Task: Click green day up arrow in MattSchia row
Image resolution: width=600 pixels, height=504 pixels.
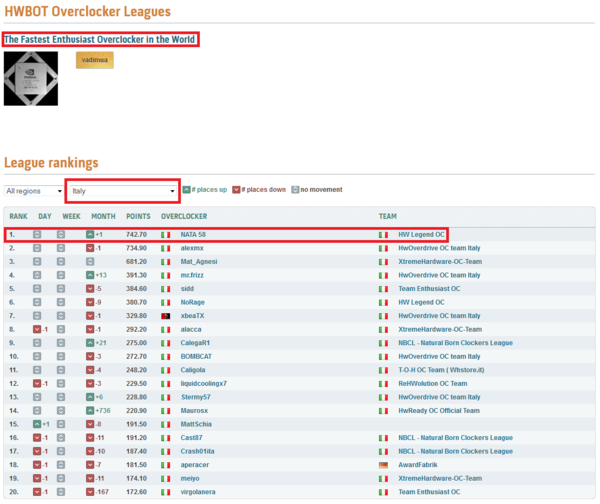Action: pyautogui.click(x=37, y=424)
